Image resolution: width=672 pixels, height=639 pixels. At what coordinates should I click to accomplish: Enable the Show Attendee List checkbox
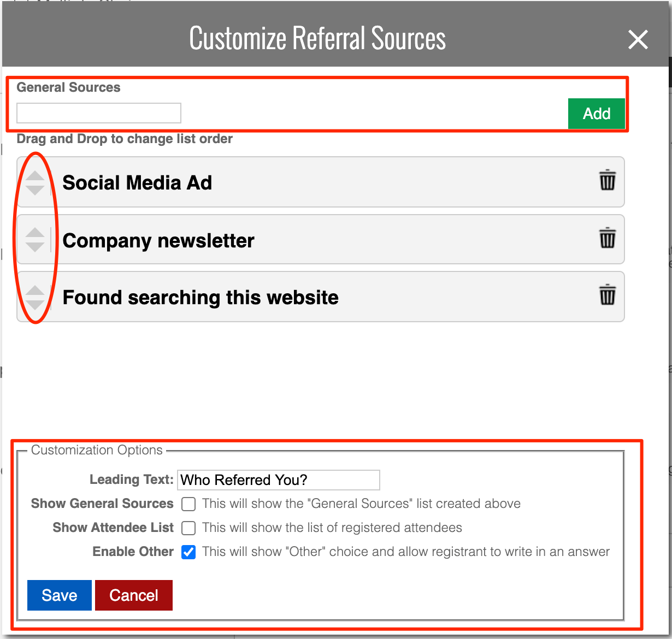tap(188, 528)
